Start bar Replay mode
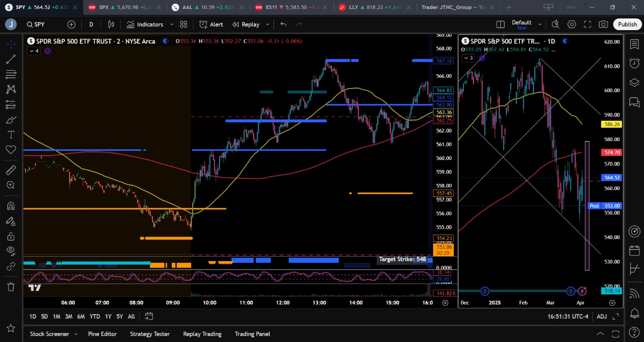 click(246, 25)
